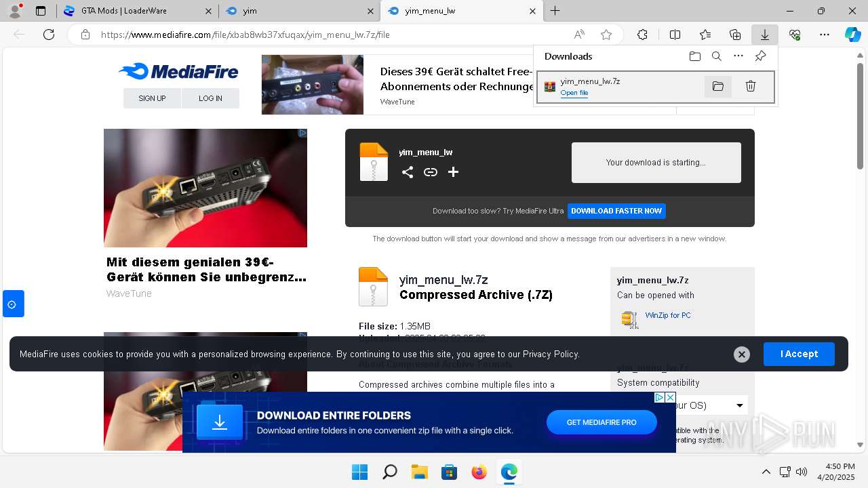The width and height of the screenshot is (868, 488).
Task: Open taskbar Search
Action: click(x=389, y=472)
